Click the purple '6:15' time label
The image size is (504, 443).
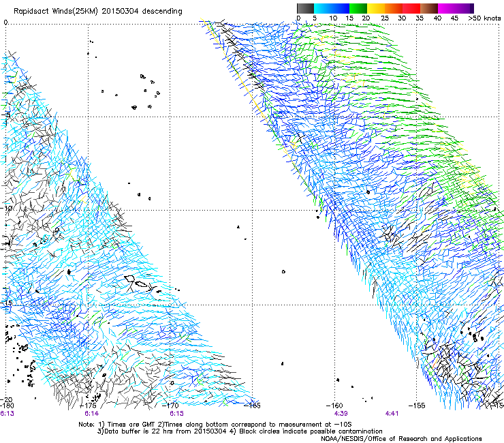(176, 414)
